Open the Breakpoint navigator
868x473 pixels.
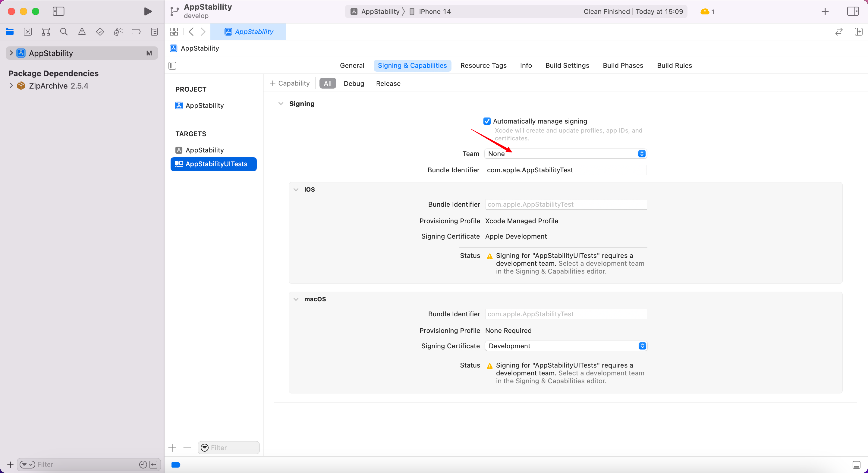[x=136, y=32]
